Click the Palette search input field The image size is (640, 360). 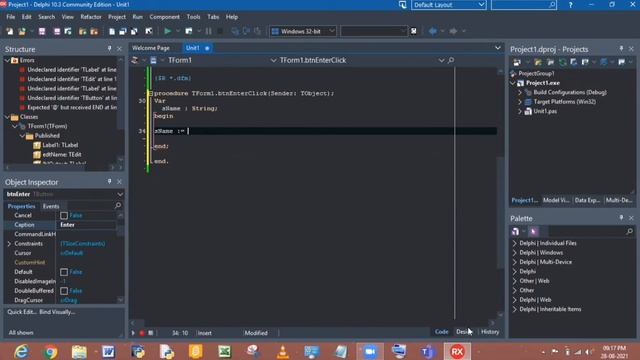tap(587, 231)
